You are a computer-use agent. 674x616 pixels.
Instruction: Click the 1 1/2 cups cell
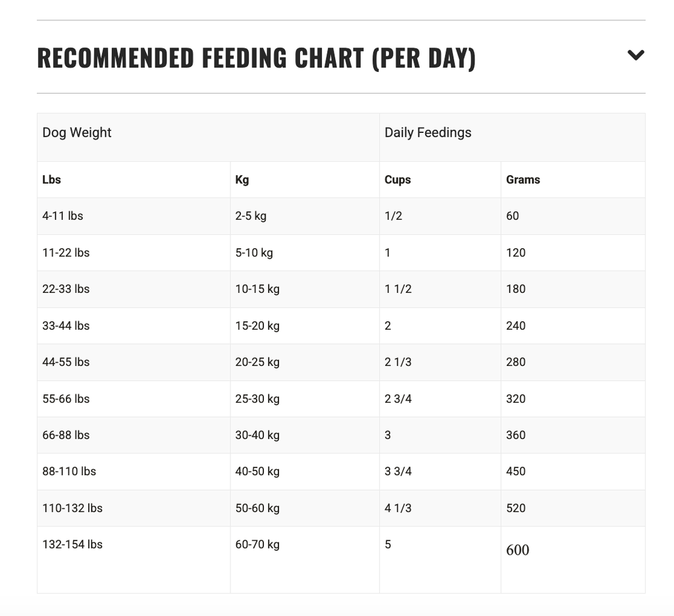[x=398, y=289]
